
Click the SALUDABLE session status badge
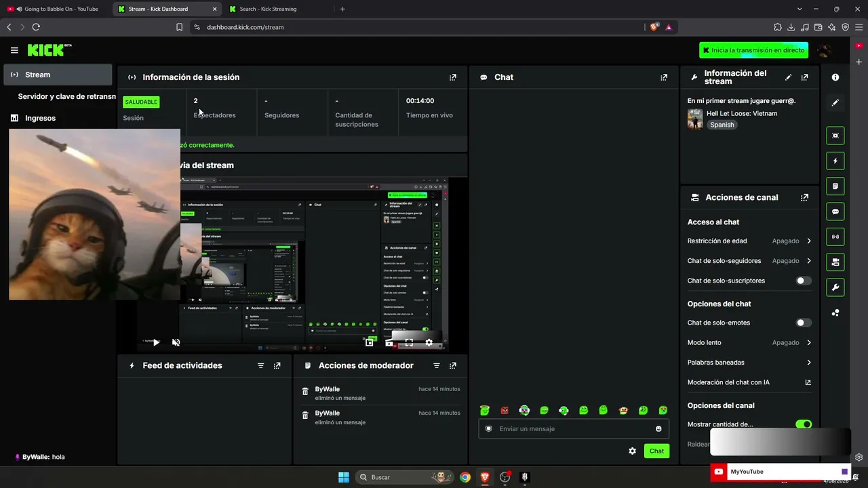point(141,102)
